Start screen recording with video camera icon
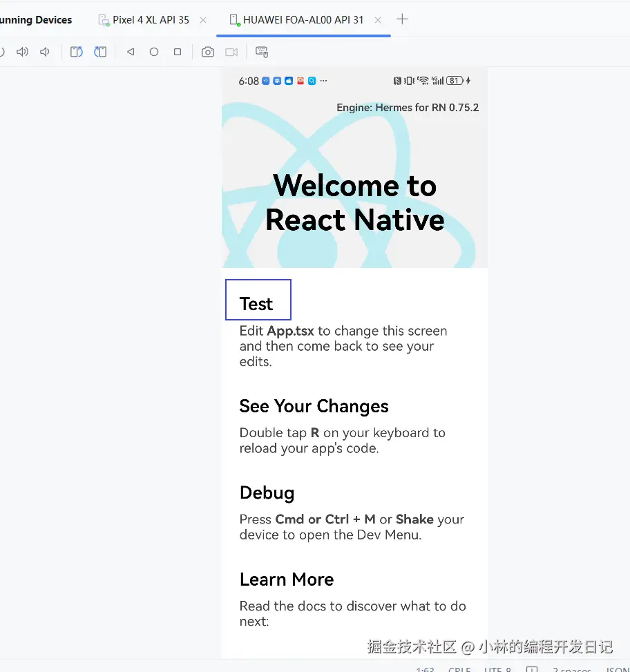 click(x=231, y=52)
